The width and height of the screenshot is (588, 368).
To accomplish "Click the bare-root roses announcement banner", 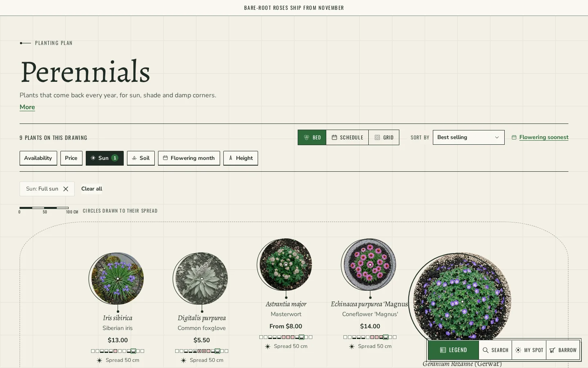I will 294,8.
